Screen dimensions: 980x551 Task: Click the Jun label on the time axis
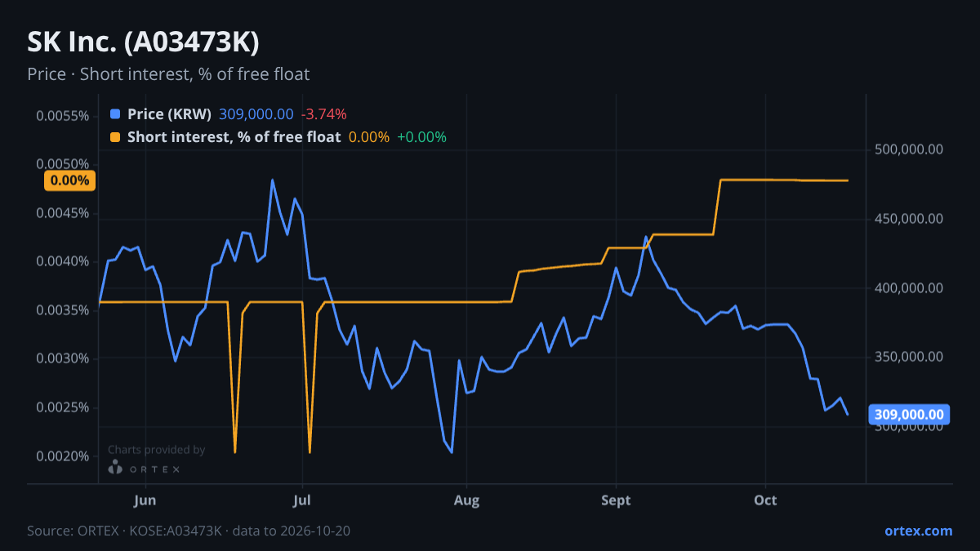click(145, 500)
